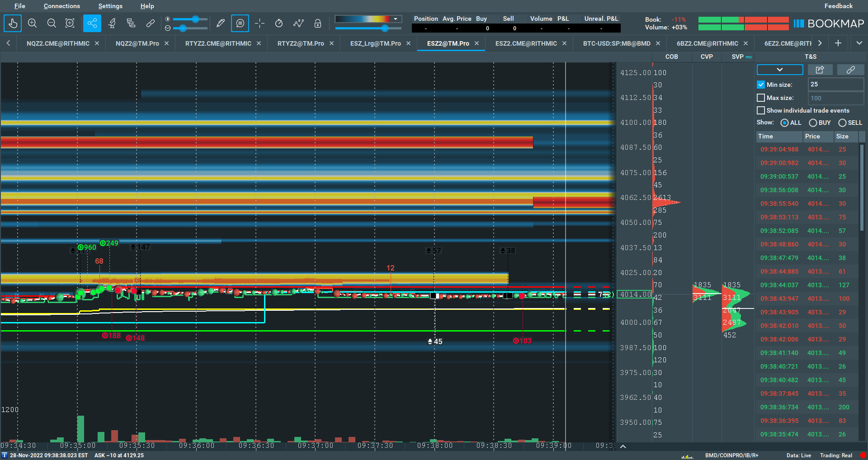Expand the bottom panel up-arrow
Viewport: 868px width, 460px height.
[623, 446]
